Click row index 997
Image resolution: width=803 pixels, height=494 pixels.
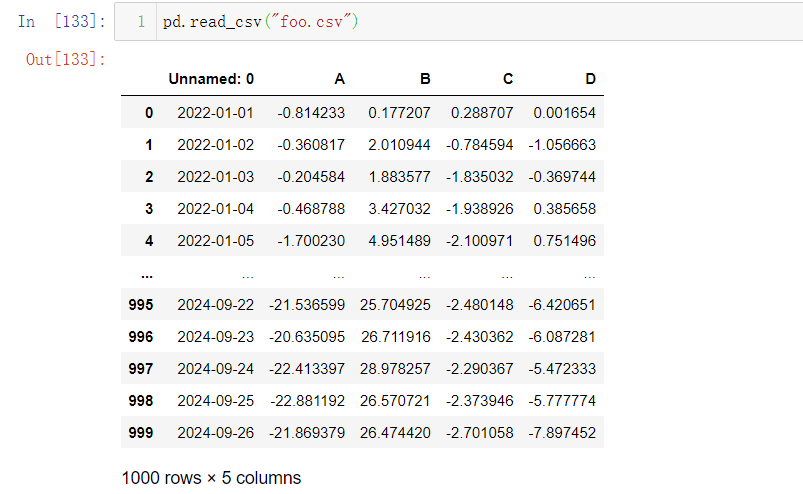pos(141,369)
